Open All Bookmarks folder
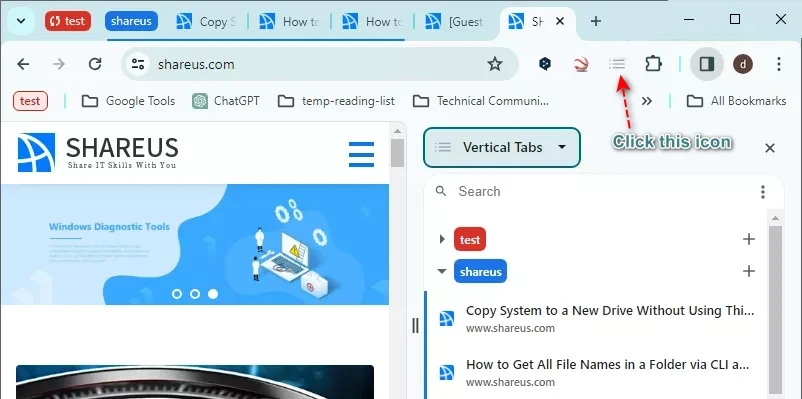 coord(737,101)
